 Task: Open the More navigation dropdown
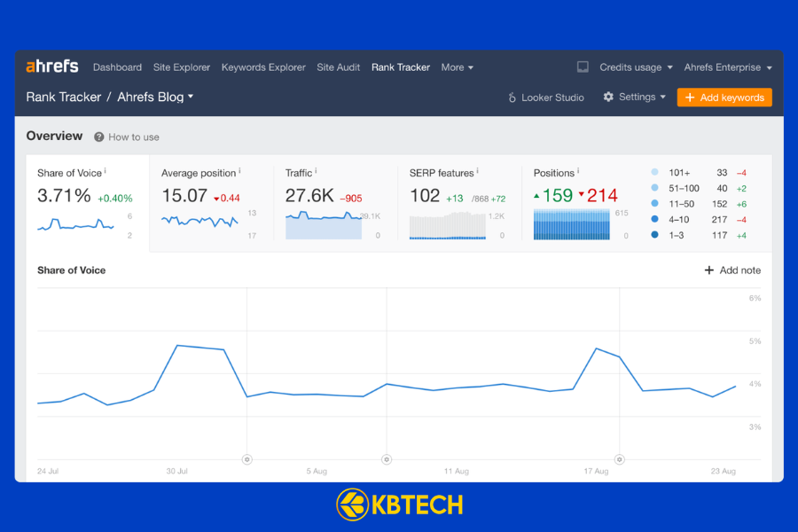458,66
